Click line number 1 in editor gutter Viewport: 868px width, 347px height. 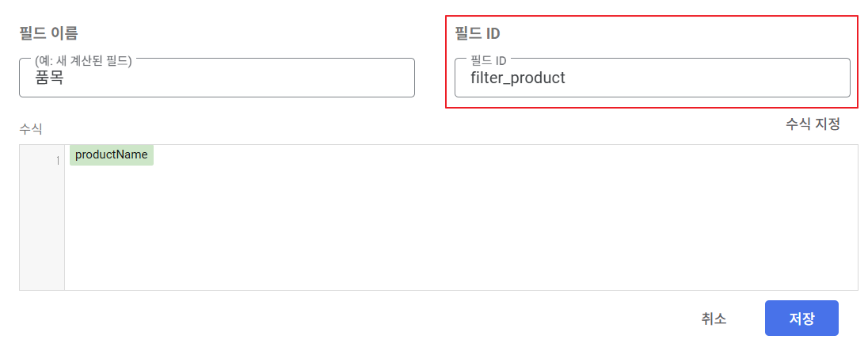click(x=57, y=161)
